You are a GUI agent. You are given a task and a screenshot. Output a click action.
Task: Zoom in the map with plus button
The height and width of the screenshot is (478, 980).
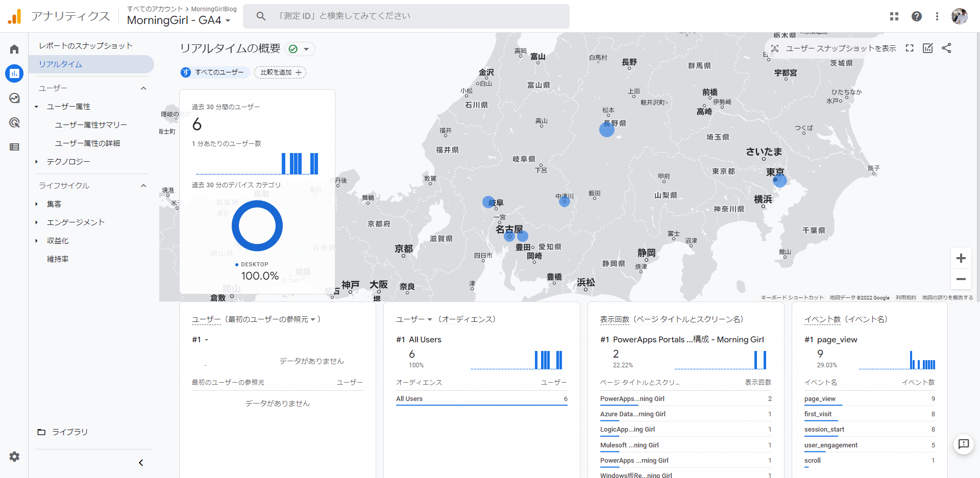(x=961, y=258)
